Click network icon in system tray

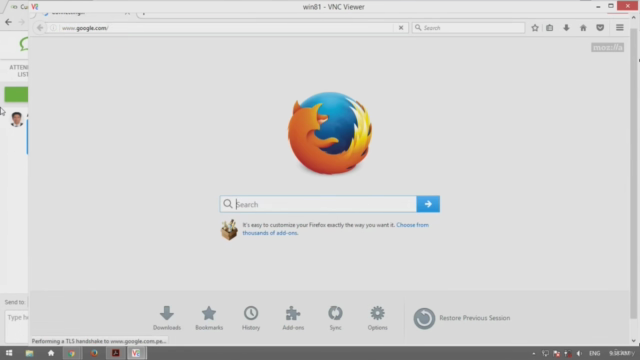coord(545,353)
